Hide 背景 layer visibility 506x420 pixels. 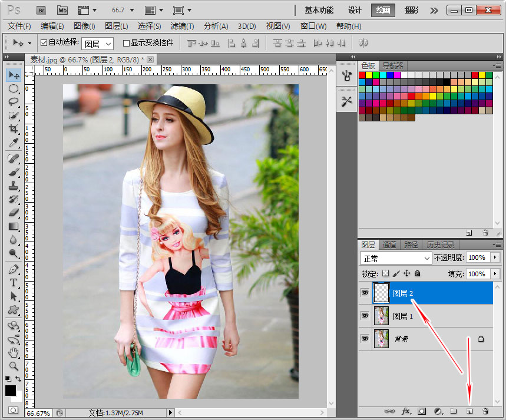pos(365,338)
